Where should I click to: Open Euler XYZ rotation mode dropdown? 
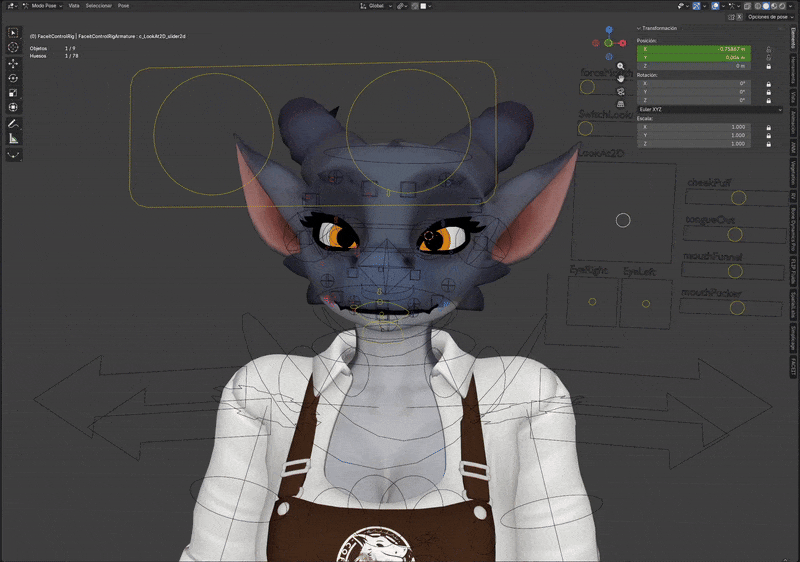tap(710, 110)
